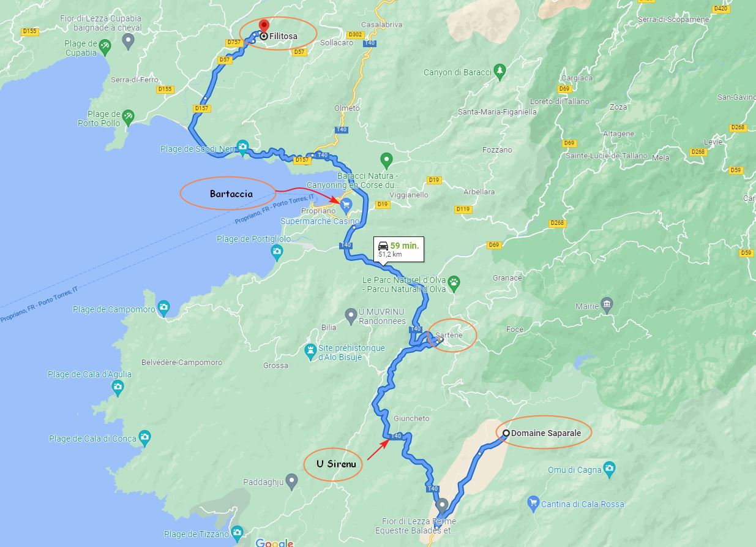Click the Paddaghju location pin
Screen dimensions: 756x547
tap(291, 482)
